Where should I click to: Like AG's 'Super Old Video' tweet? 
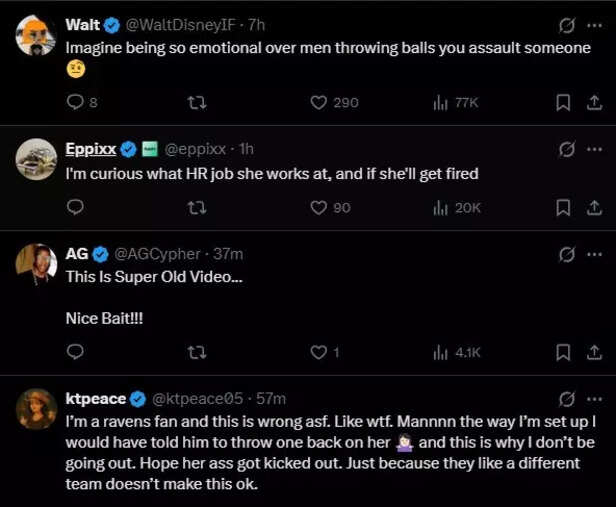[319, 352]
